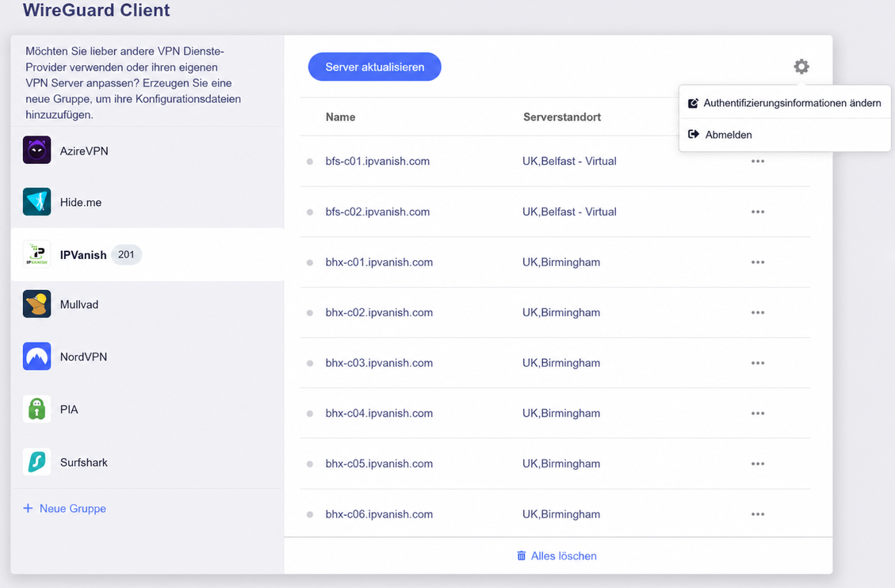Choose Authentifizierungsinformationen ändern menu entry
The width and height of the screenshot is (895, 588).
[x=785, y=103]
